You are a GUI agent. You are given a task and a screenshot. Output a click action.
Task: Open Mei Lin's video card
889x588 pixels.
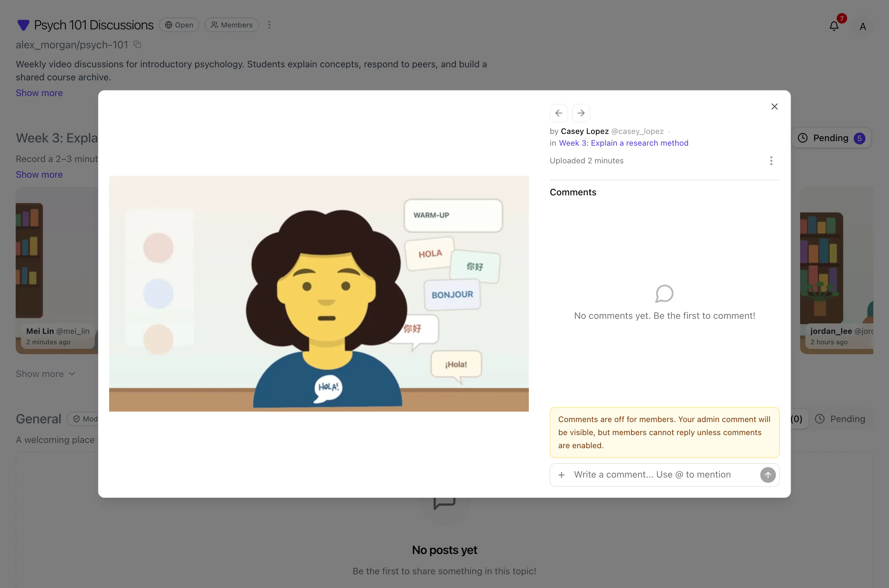point(57,270)
